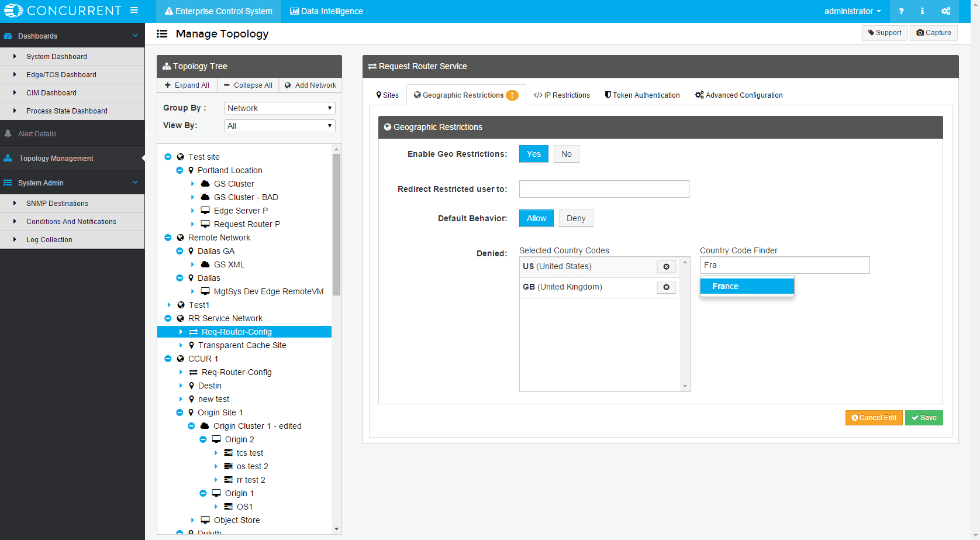Click the arrows icon of selected Req-Router-Config
Screen dimensions: 980x540
tap(193, 332)
